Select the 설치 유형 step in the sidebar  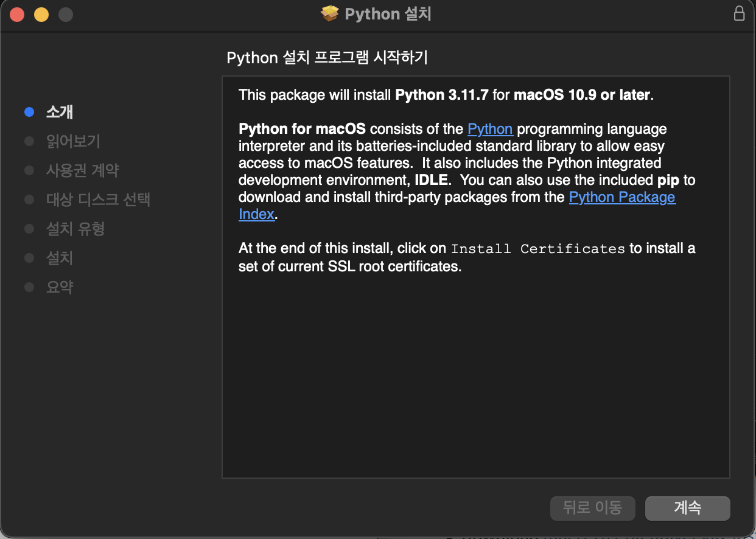(x=75, y=229)
